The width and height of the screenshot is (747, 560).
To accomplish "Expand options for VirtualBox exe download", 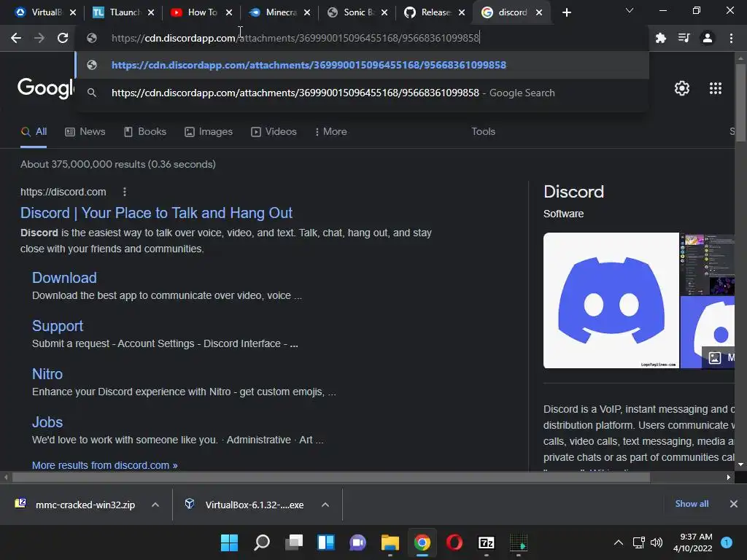I will (325, 505).
